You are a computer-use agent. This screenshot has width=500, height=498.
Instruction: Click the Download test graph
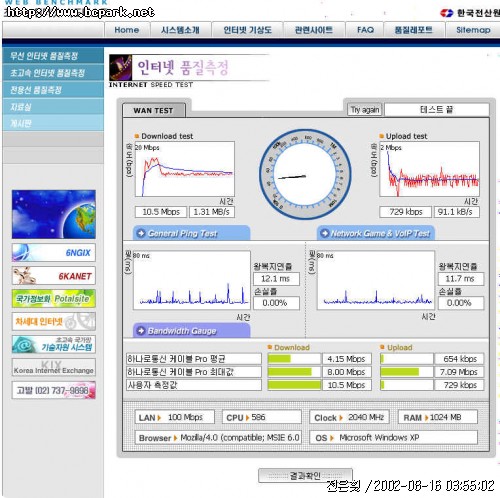click(x=185, y=169)
